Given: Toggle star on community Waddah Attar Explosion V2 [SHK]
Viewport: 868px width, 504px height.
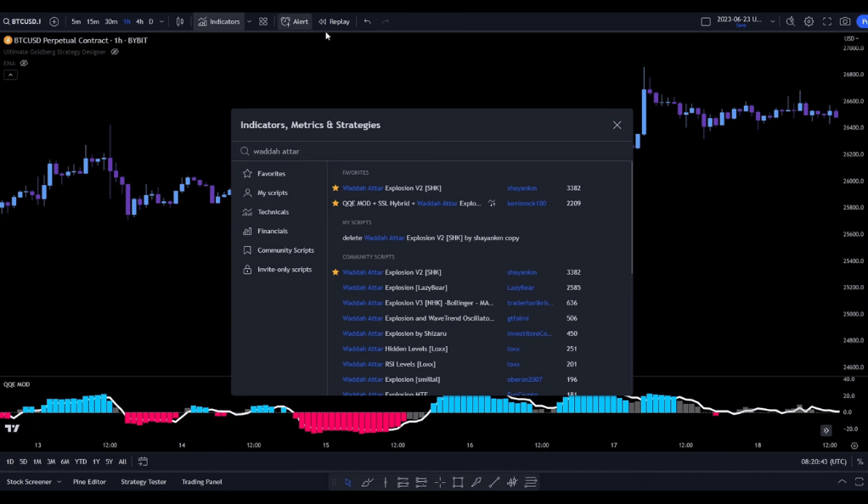Looking at the screenshot, I should point(335,272).
